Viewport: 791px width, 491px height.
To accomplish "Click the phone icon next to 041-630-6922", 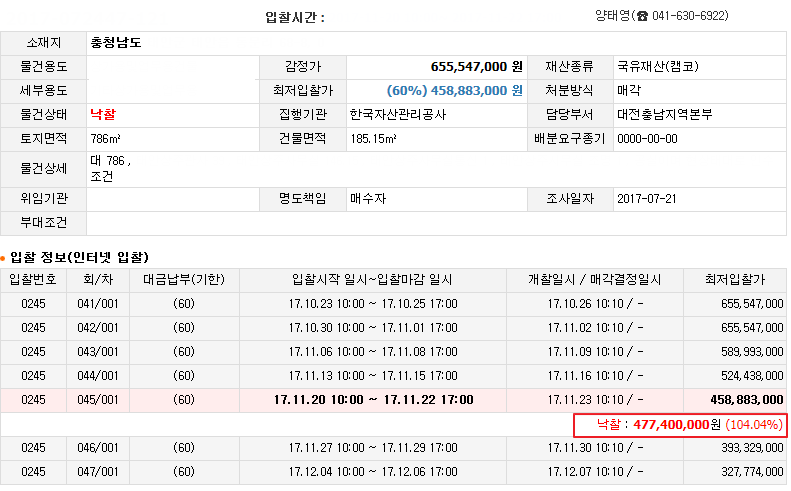I will 642,17.
